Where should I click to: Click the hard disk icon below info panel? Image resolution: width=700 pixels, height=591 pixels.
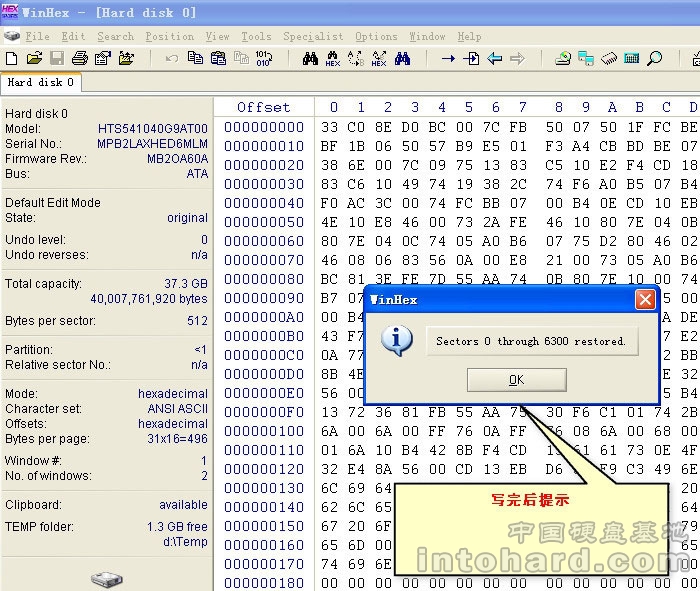click(107, 579)
